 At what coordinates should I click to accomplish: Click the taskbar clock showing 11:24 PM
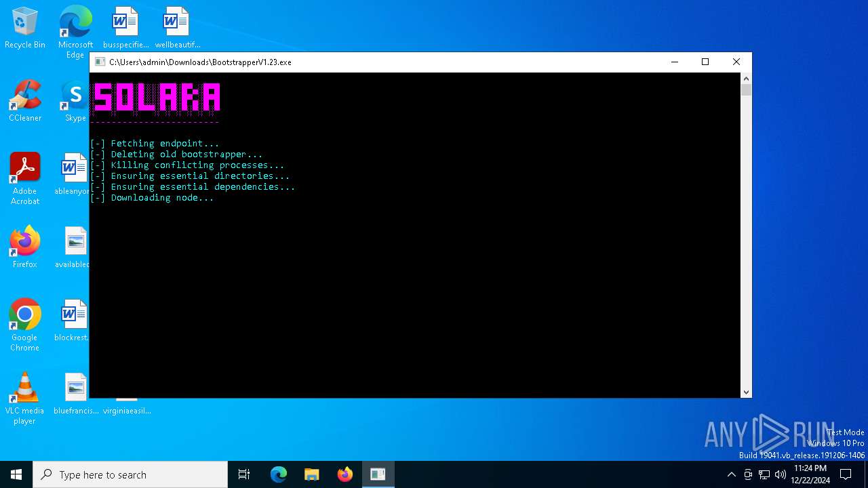click(x=810, y=474)
